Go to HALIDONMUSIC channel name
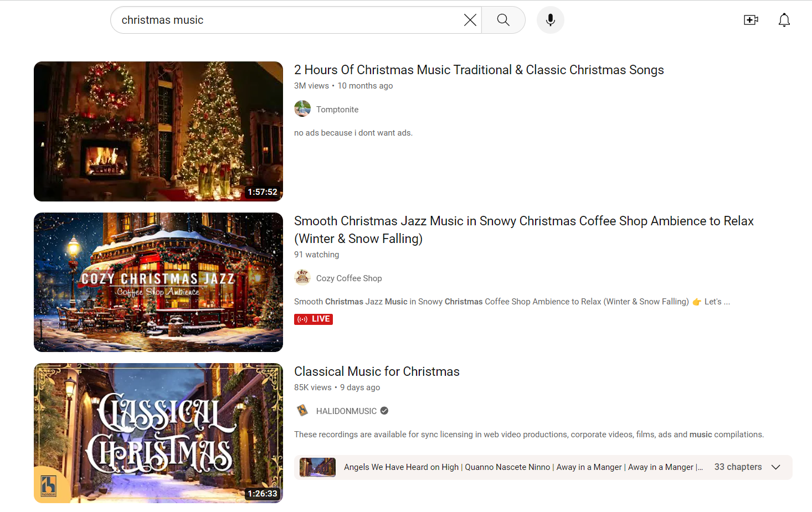This screenshot has height=512, width=812. tap(346, 411)
